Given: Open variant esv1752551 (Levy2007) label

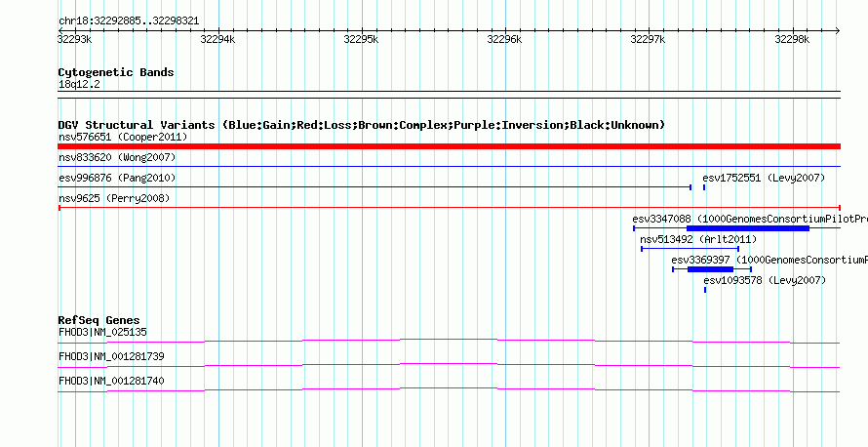Looking at the screenshot, I should point(764,178).
